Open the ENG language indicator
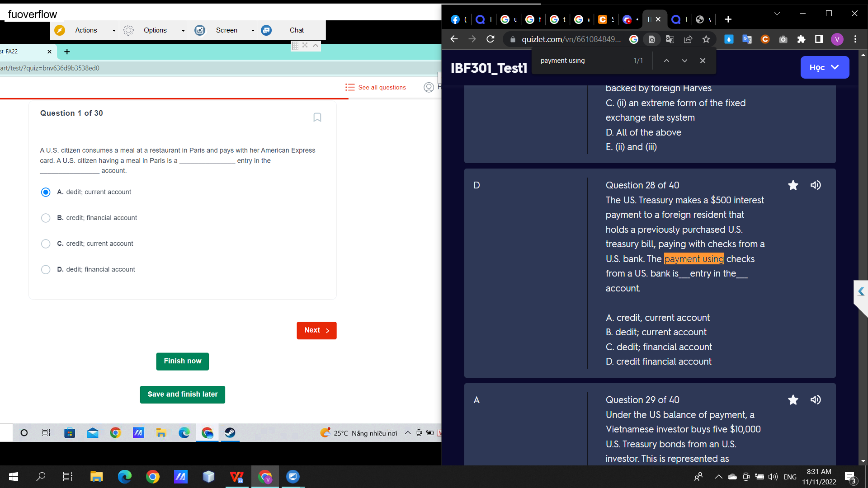 tap(790, 477)
